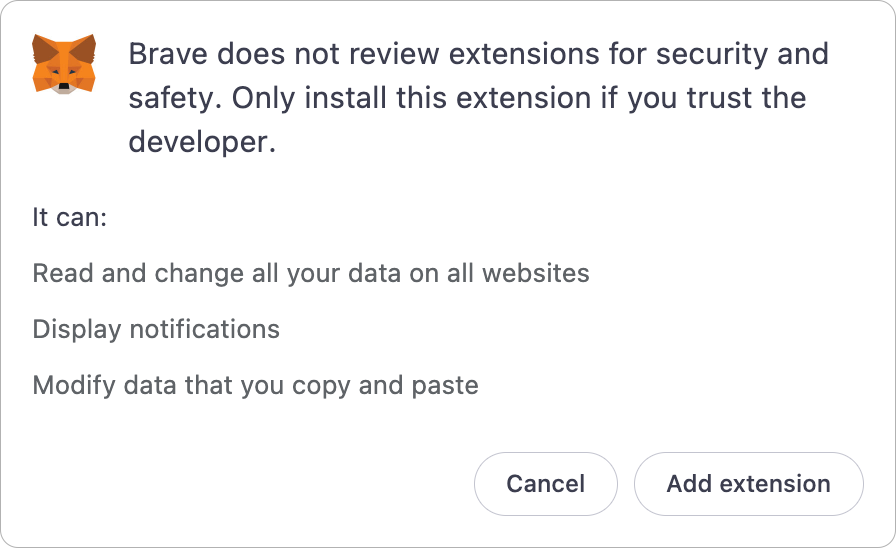Screen dimensions: 896x548
Task: Click the word 'websites' in first permission
Action: [535, 273]
